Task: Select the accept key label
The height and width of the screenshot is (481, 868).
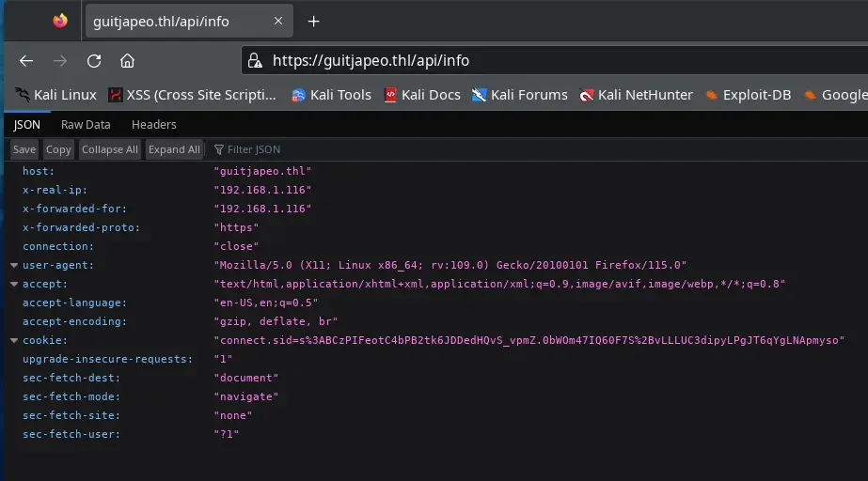Action: [45, 284]
